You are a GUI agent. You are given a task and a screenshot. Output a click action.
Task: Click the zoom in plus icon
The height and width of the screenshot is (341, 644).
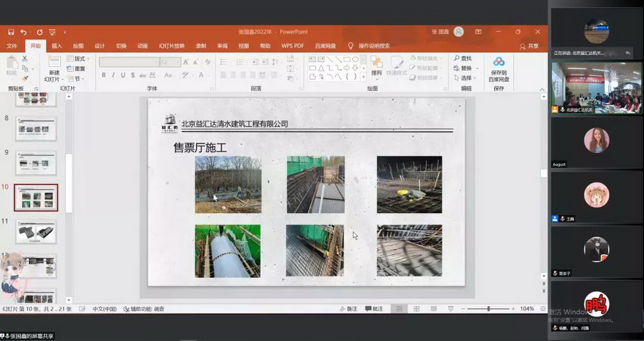click(513, 309)
